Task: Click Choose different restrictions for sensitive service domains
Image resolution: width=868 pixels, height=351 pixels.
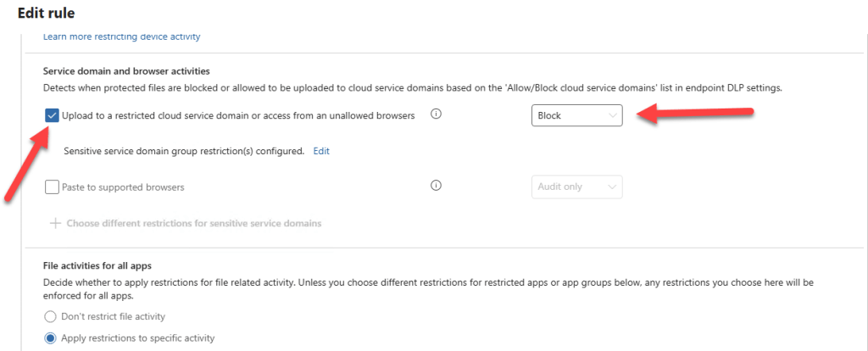Action: coord(193,224)
